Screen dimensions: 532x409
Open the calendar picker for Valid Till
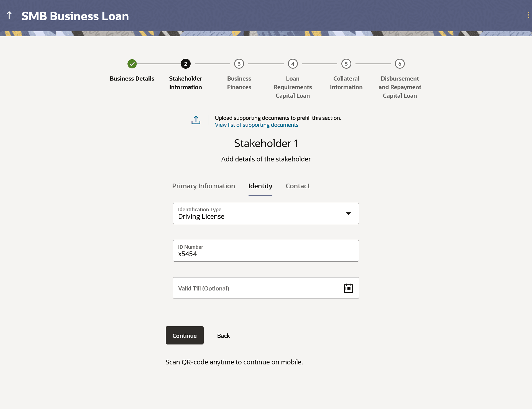[x=348, y=288]
